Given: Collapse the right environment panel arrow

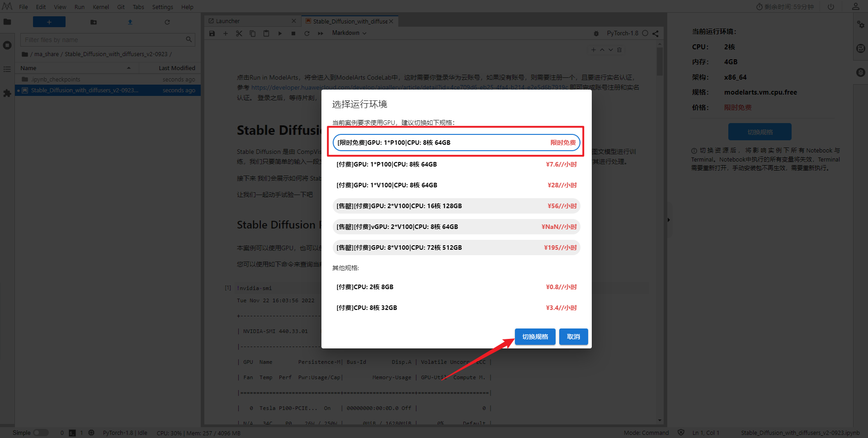Looking at the screenshot, I should [x=669, y=220].
